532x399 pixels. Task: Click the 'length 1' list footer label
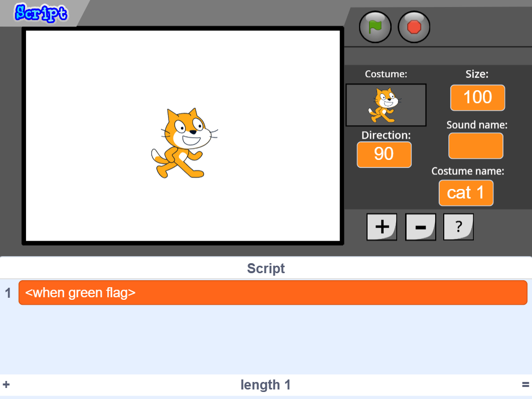pyautogui.click(x=266, y=385)
